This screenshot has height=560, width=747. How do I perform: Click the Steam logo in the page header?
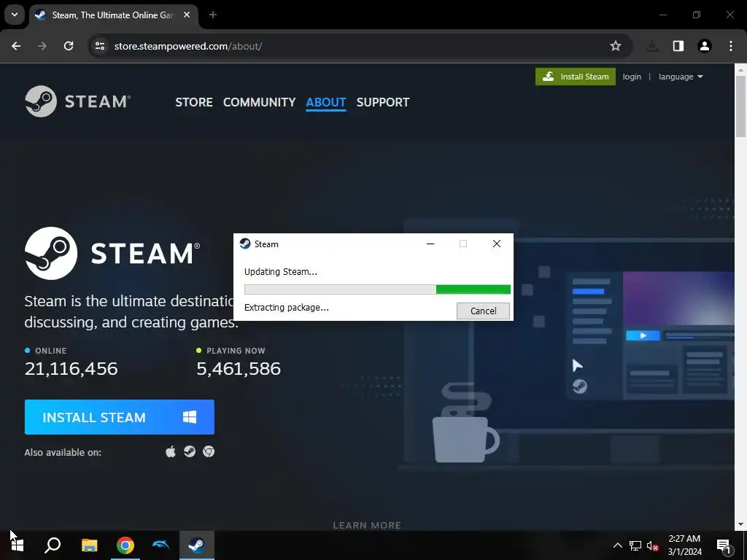pyautogui.click(x=77, y=101)
